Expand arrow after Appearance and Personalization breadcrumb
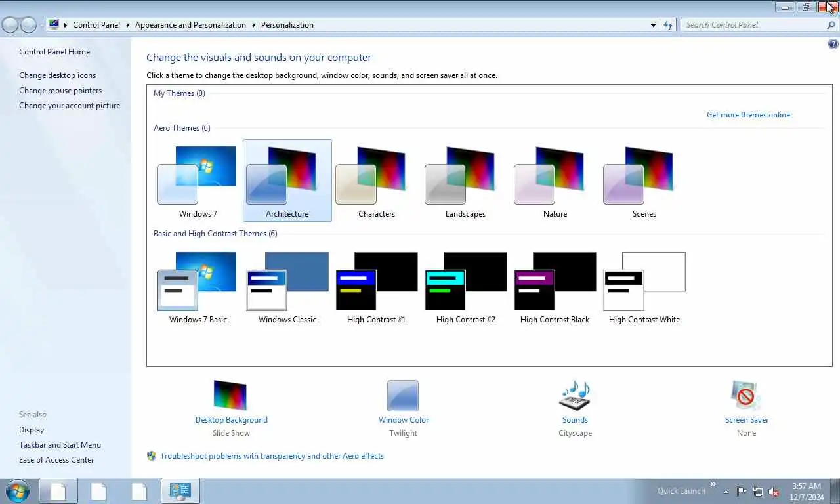840x504 pixels. 253,25
